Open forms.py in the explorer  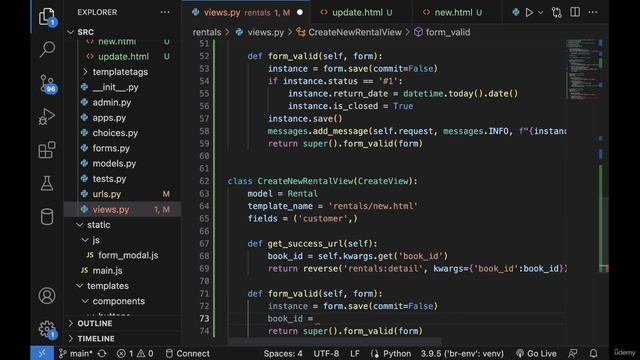tap(111, 148)
